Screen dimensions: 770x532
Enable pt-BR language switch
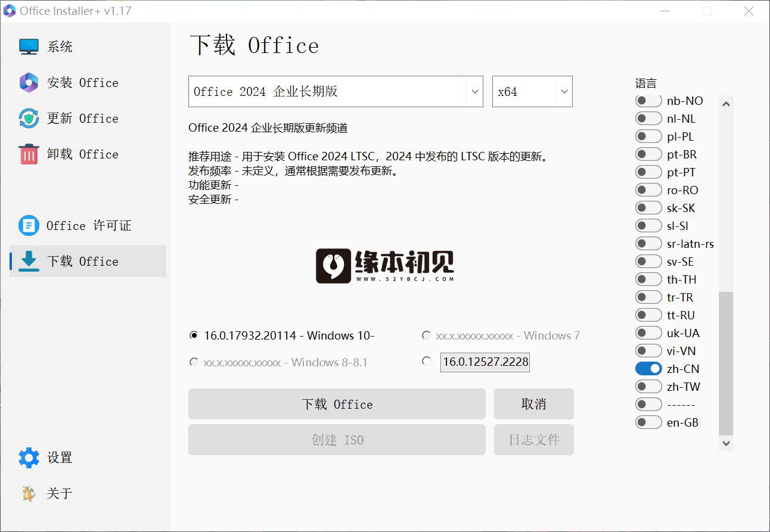648,154
